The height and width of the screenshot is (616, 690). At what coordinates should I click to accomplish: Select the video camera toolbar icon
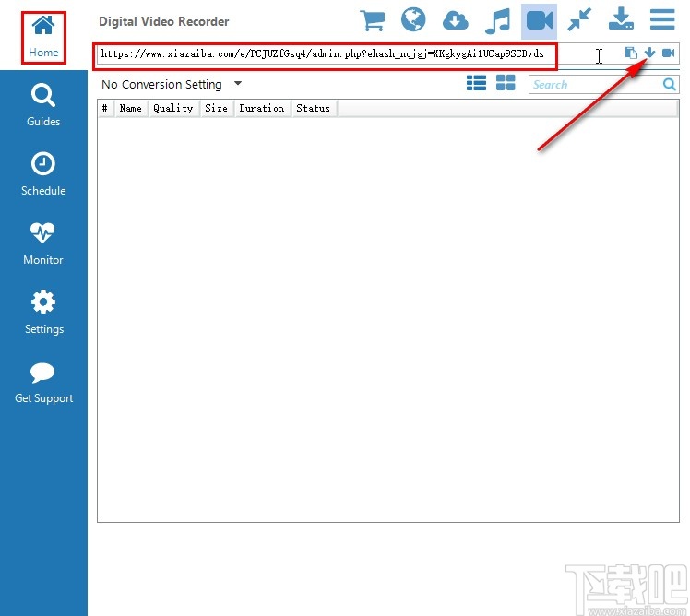[539, 20]
